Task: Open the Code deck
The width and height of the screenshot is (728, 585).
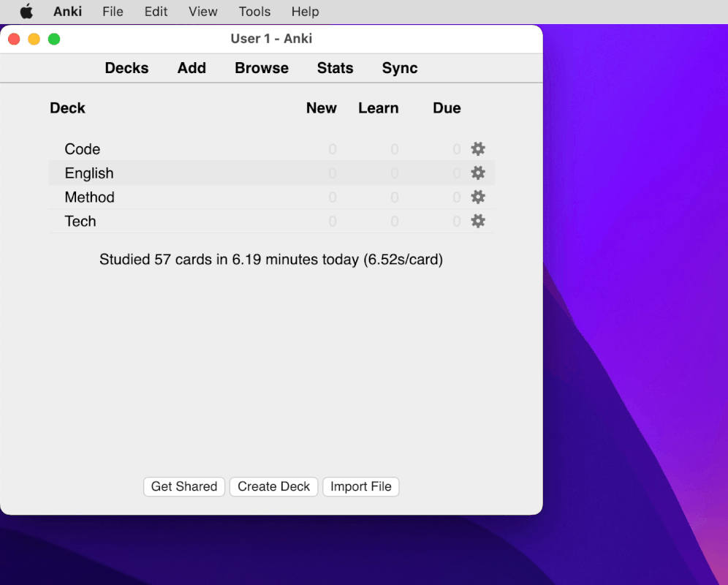Action: [x=82, y=149]
